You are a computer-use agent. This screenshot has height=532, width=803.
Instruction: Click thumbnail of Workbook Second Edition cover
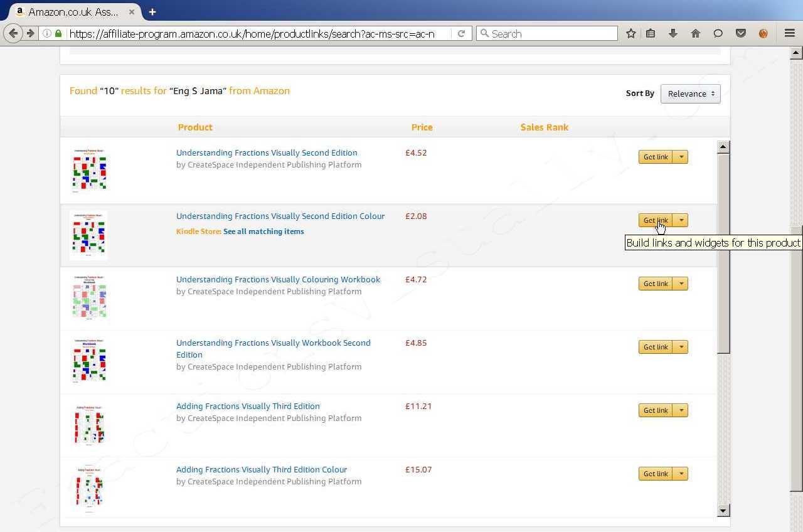coord(88,361)
